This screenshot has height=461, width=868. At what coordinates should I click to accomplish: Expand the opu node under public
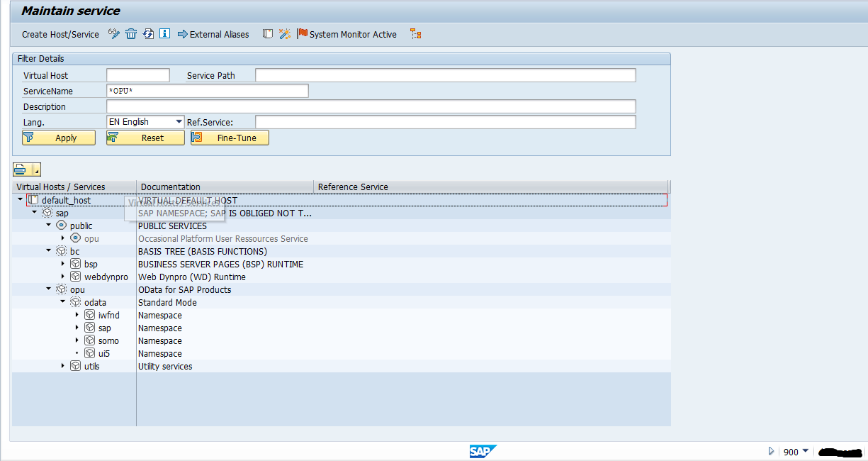click(x=62, y=238)
